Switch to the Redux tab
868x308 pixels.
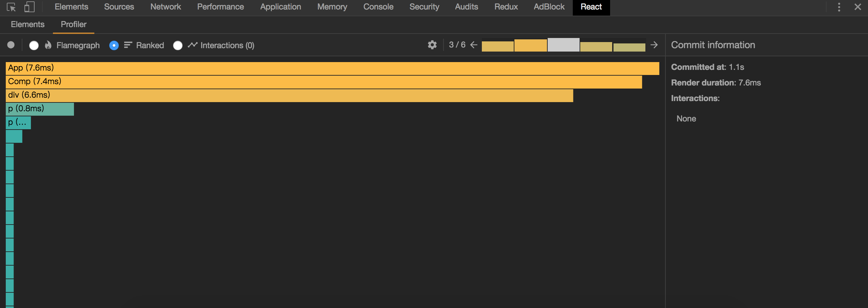point(506,7)
